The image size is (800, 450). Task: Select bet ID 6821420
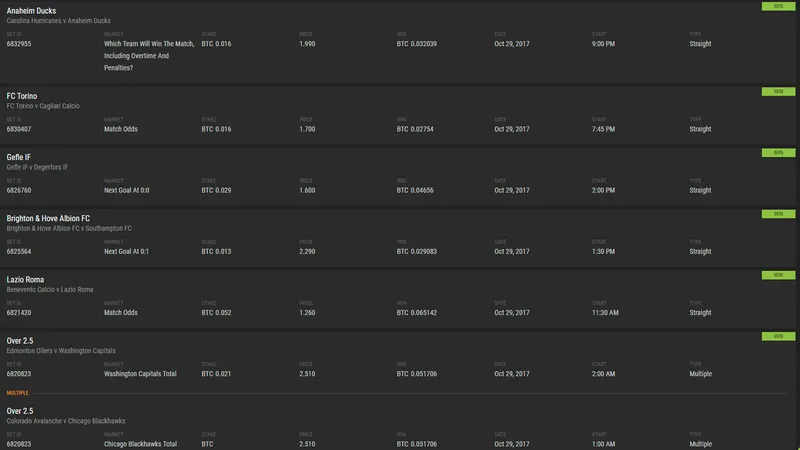(x=19, y=313)
